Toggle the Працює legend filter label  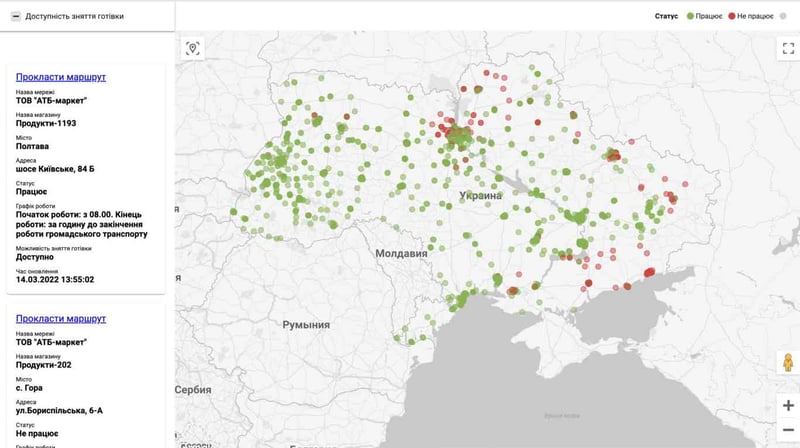click(x=708, y=16)
